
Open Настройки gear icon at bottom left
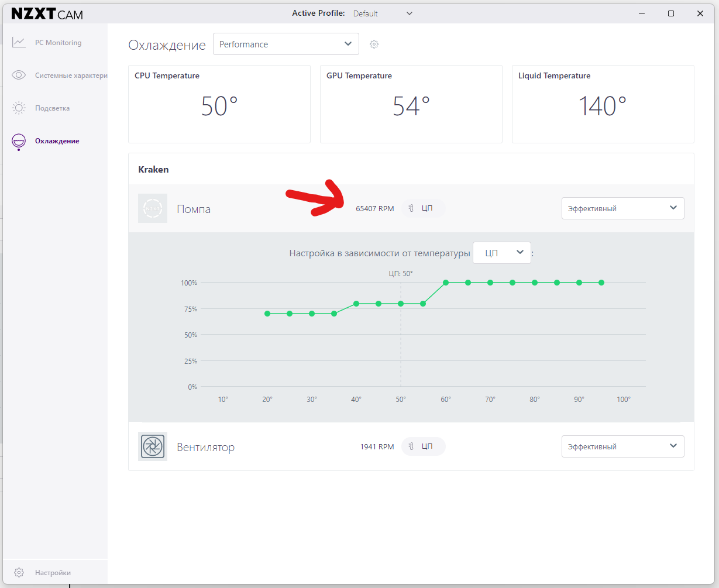(x=19, y=572)
